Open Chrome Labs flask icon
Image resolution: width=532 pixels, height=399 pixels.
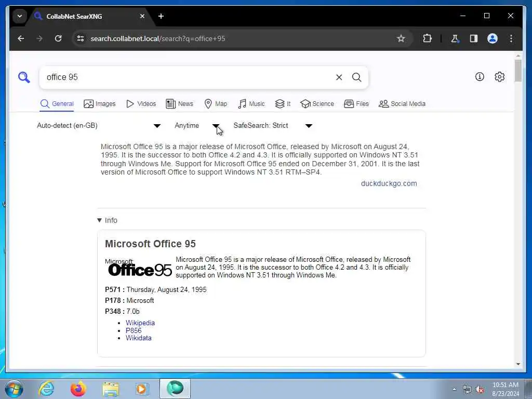coord(455,38)
